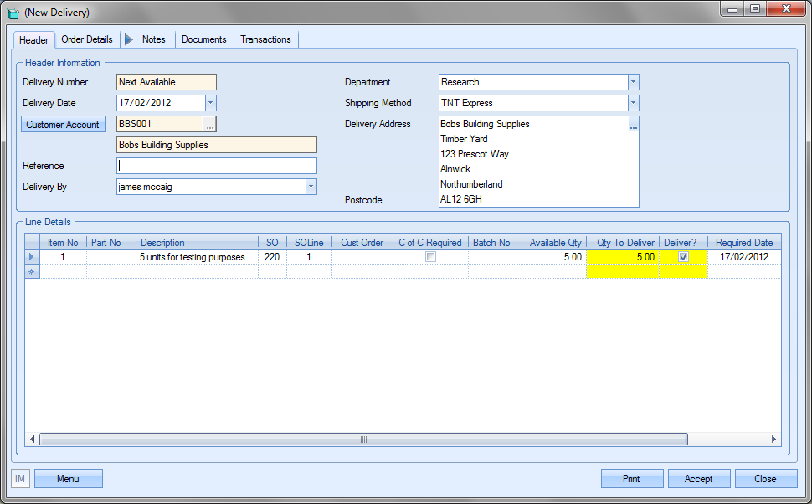Click the Print button
This screenshot has height=504, width=812.
(632, 479)
